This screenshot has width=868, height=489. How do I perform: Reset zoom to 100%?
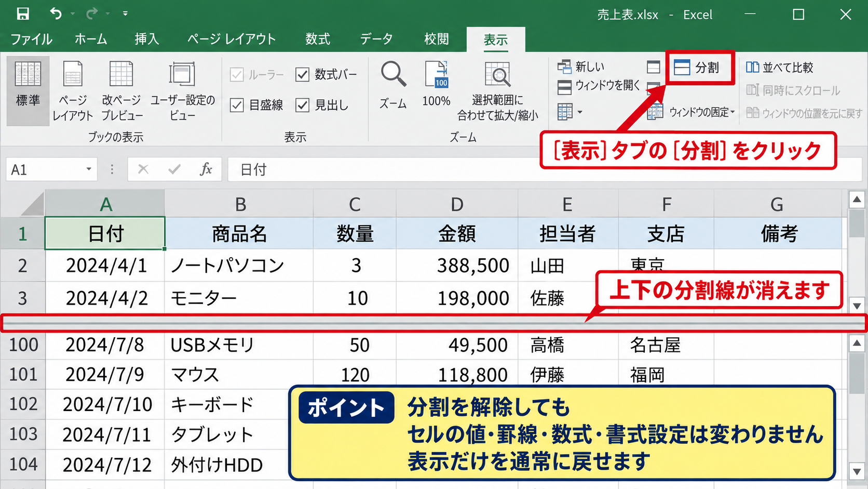[436, 84]
